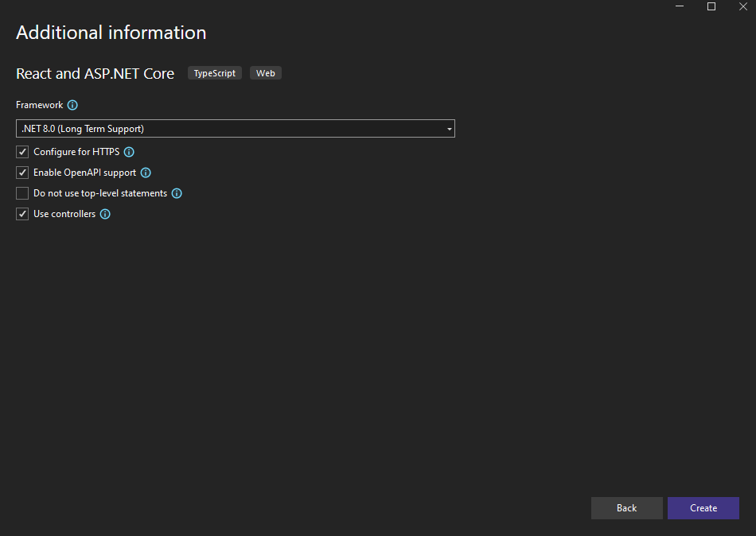Minimize the dialog window
Viewport: 756px width, 536px height.
point(680,6)
